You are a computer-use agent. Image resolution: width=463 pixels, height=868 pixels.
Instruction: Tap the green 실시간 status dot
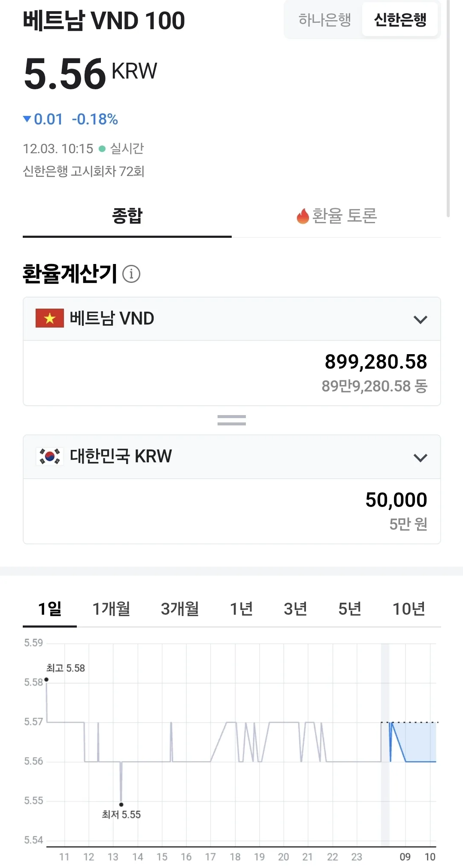102,149
